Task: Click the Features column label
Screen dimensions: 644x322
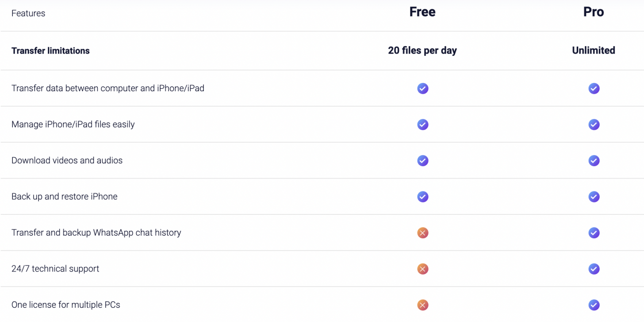Action: 28,13
